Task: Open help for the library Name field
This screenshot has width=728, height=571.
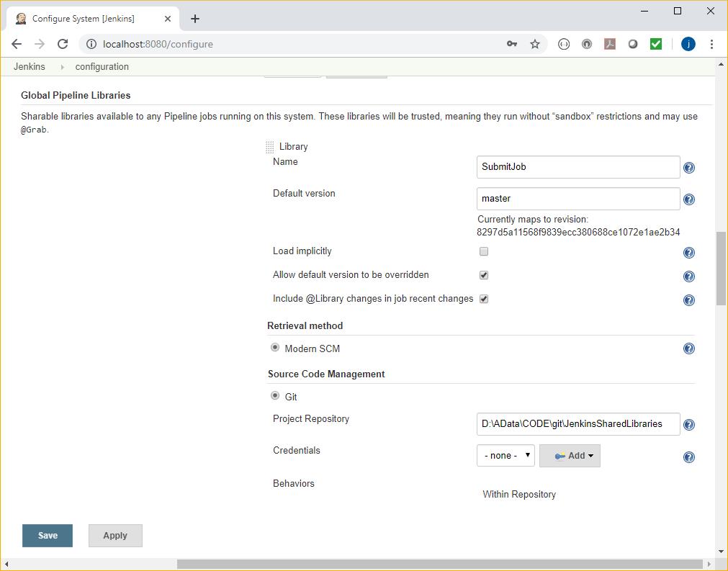Action: [689, 168]
